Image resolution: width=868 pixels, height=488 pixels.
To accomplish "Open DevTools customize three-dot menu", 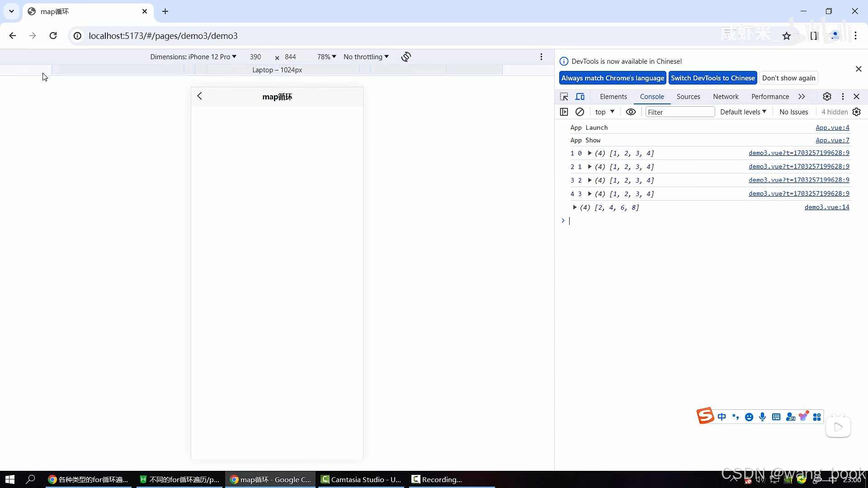I will pyautogui.click(x=843, y=96).
